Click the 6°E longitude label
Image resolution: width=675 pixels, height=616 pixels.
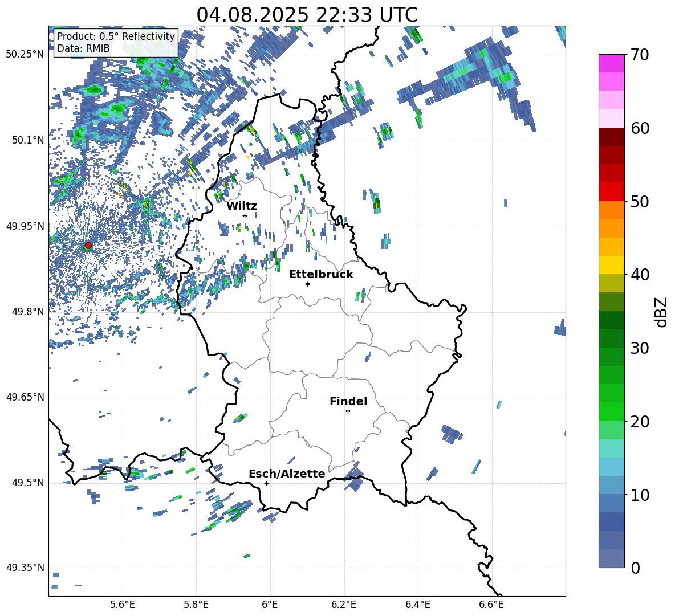tap(270, 605)
